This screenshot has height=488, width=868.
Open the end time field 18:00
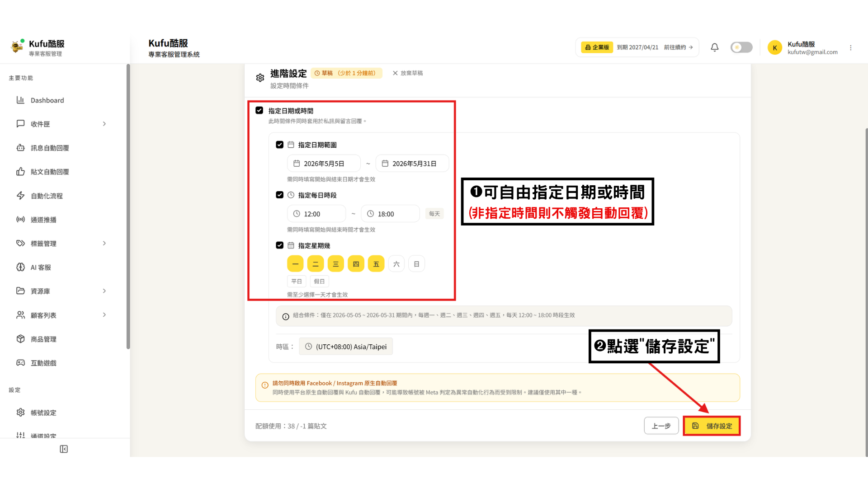[390, 214]
